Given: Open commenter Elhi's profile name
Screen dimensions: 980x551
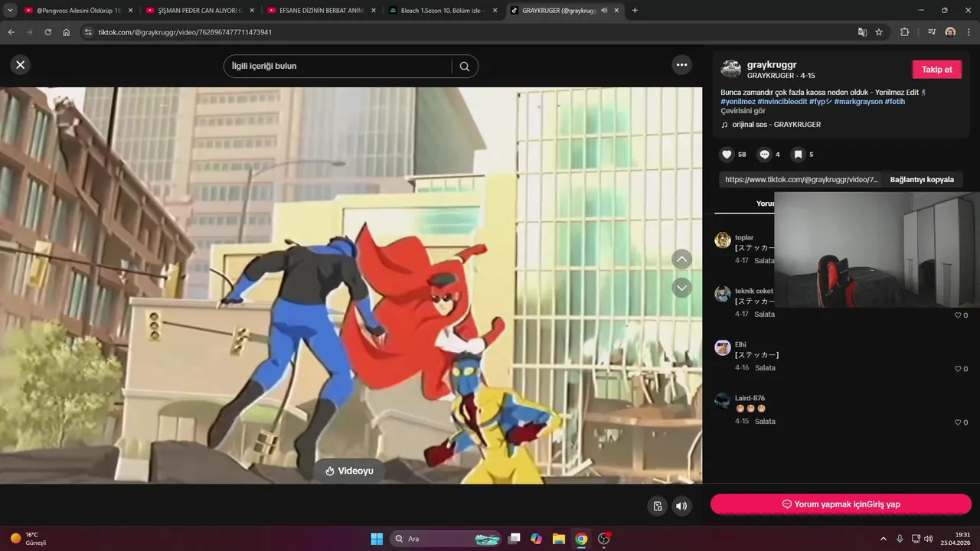Looking at the screenshot, I should click(740, 344).
